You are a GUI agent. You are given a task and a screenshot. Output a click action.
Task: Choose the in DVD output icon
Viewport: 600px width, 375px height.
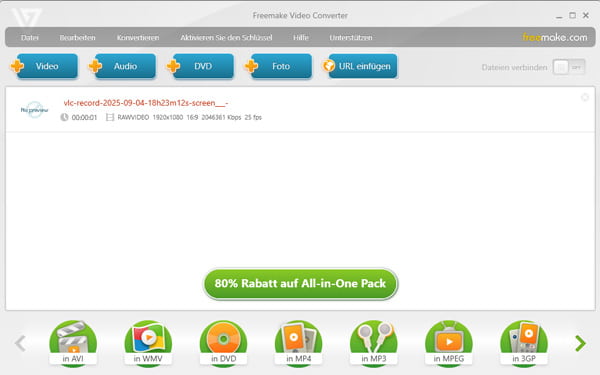pyautogui.click(x=223, y=343)
